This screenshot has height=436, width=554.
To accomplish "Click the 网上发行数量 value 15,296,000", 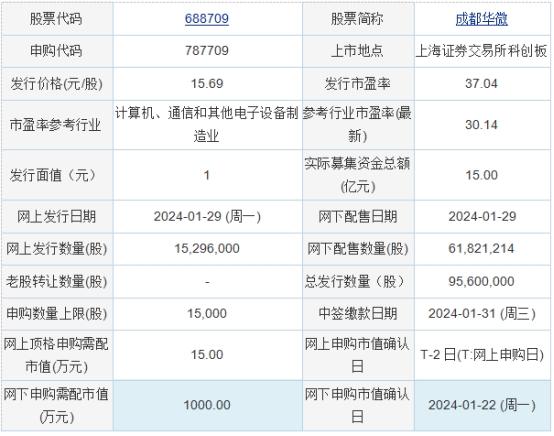I will tap(207, 249).
